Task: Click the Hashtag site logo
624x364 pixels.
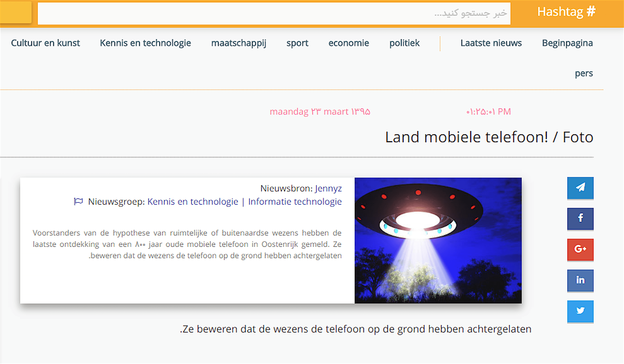Action: pyautogui.click(x=566, y=12)
